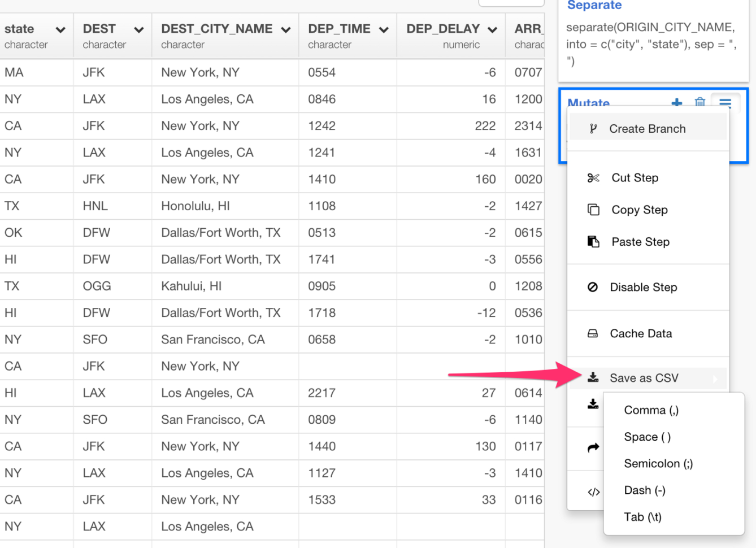756x548 pixels.
Task: Click the code brackets icon in menu
Action: pyautogui.click(x=593, y=492)
